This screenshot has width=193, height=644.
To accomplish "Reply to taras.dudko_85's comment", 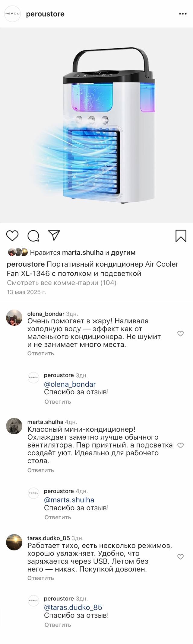I will 41,578.
